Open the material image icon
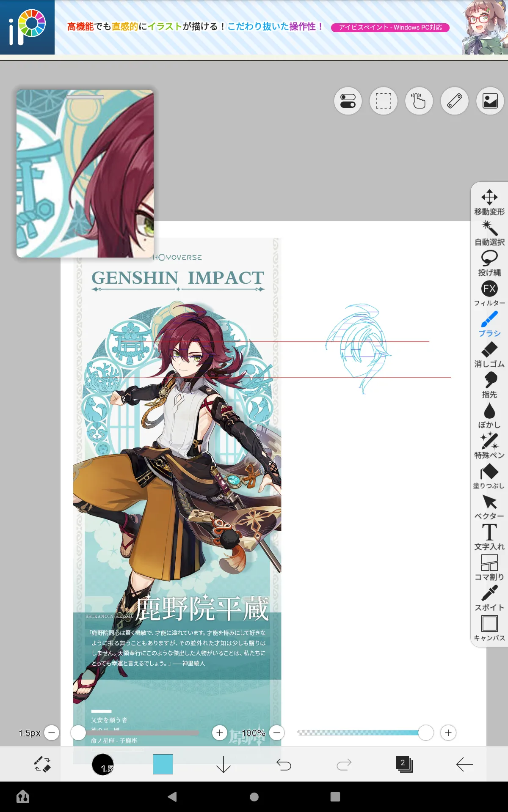The image size is (508, 812). tap(490, 101)
